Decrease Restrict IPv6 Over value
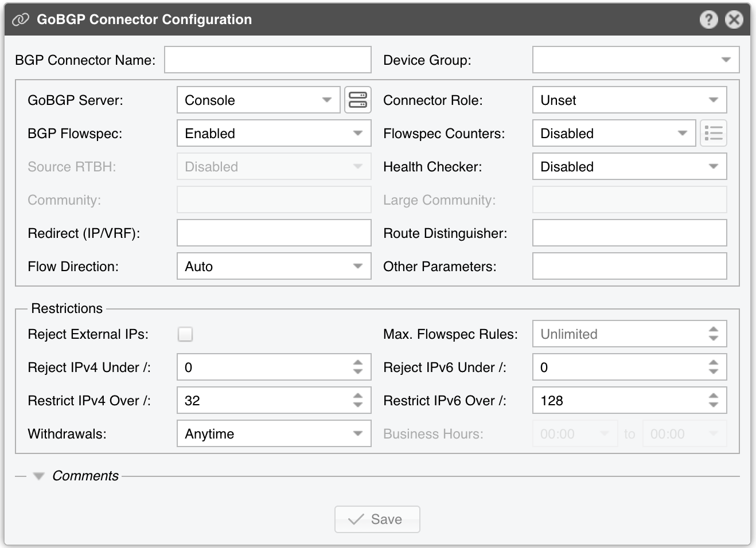The image size is (756, 548). pyautogui.click(x=713, y=405)
